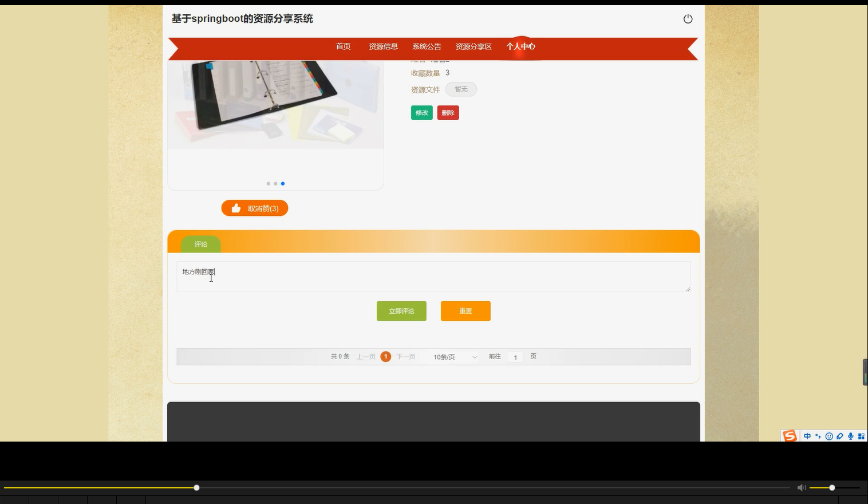The image size is (868, 504).
Task: Click the 暂无 resource file button
Action: (x=461, y=89)
